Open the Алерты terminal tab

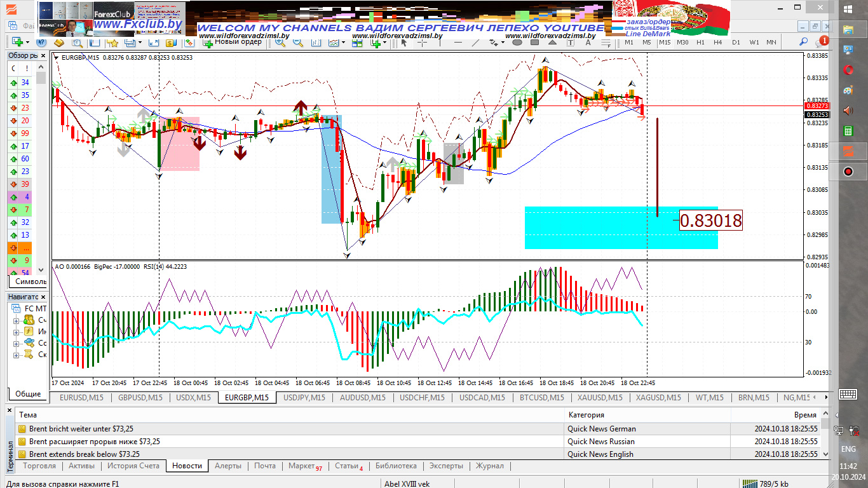(228, 466)
